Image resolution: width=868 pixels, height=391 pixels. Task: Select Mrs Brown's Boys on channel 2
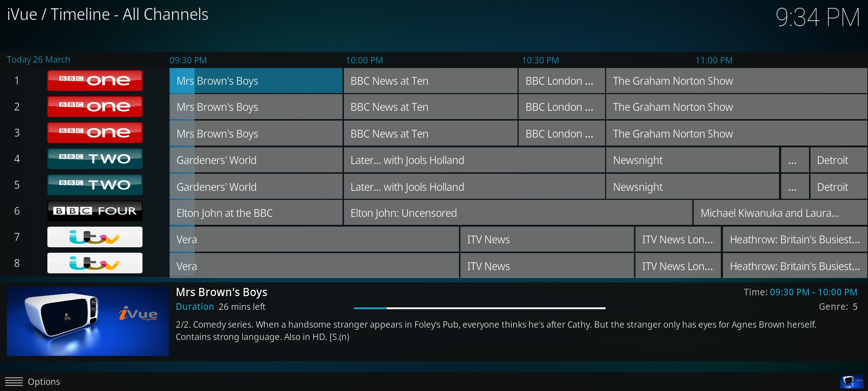click(x=256, y=107)
